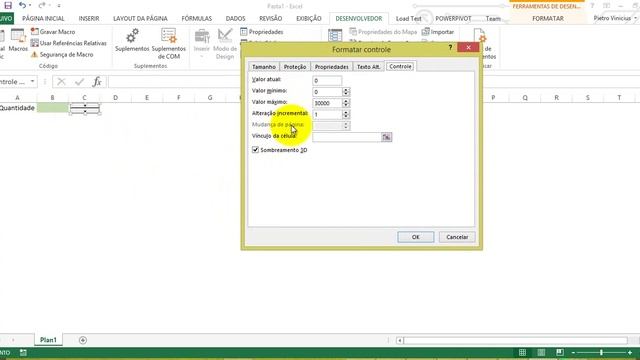Click Gravar Macro

pyautogui.click(x=53, y=31)
